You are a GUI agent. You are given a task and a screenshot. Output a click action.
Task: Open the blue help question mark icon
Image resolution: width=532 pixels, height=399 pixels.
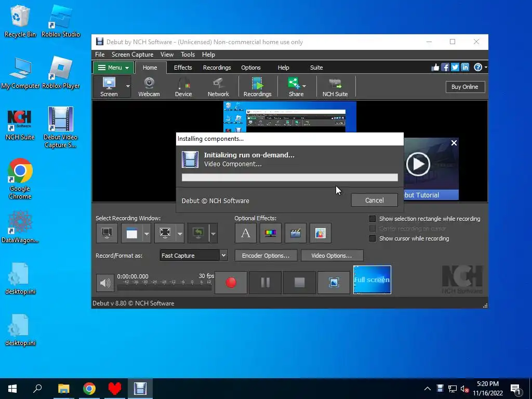pos(478,67)
